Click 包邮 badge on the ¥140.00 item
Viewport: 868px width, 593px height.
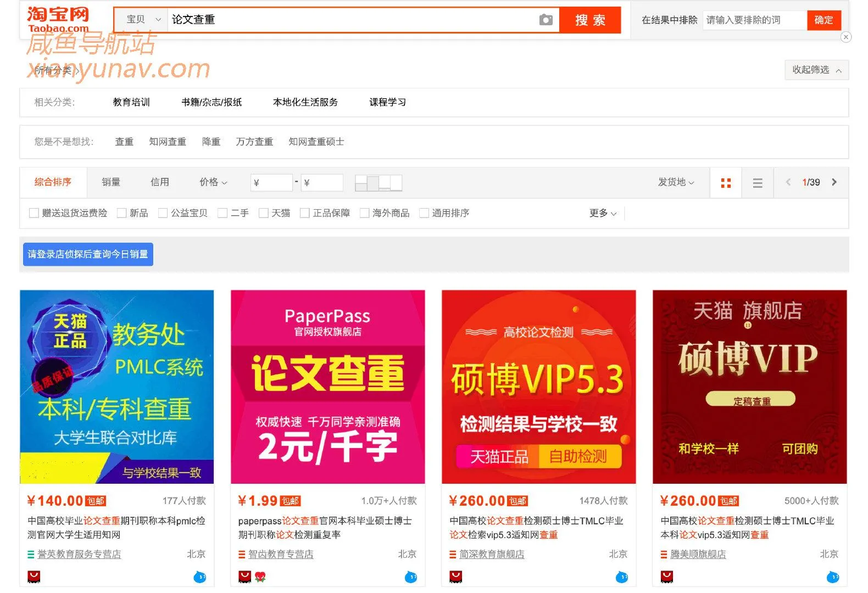point(96,501)
